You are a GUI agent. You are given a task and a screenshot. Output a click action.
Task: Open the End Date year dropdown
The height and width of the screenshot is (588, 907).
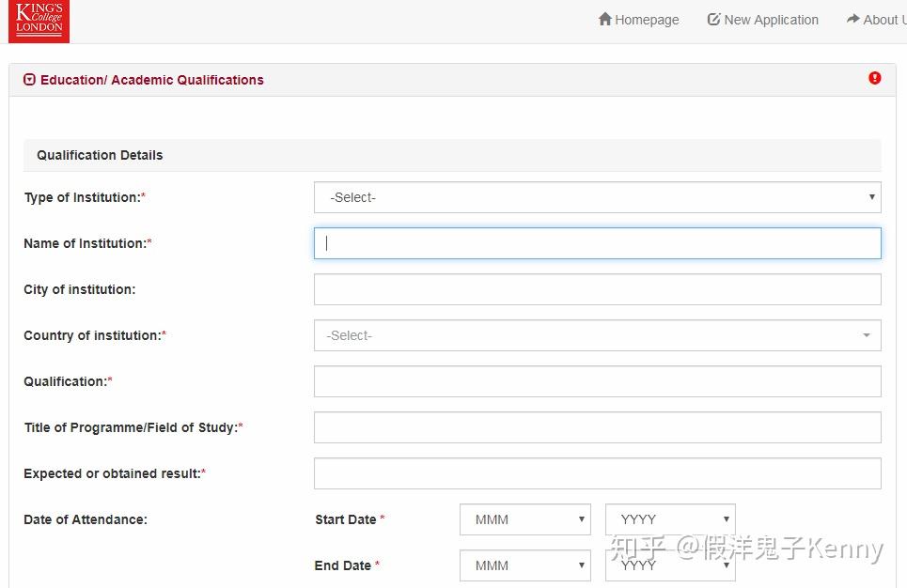coord(670,565)
